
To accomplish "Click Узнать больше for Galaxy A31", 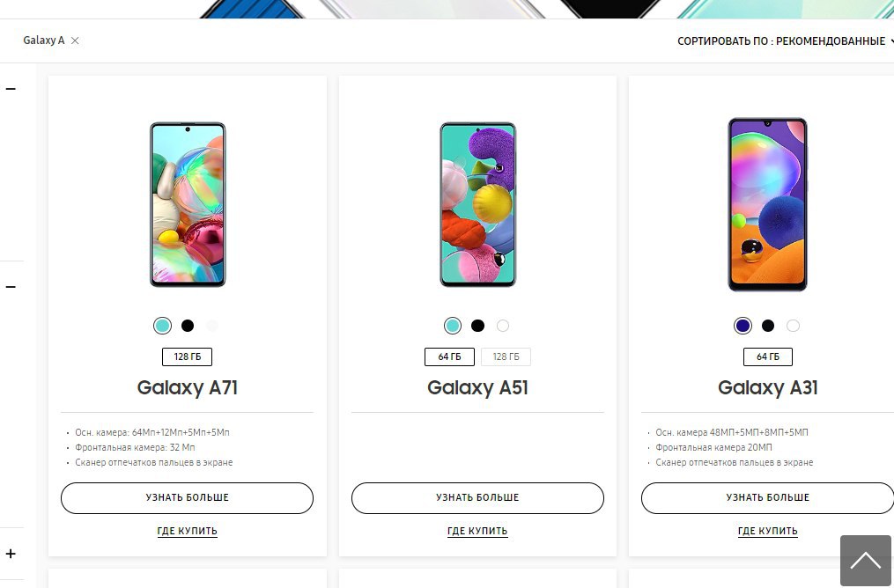I will coord(767,498).
